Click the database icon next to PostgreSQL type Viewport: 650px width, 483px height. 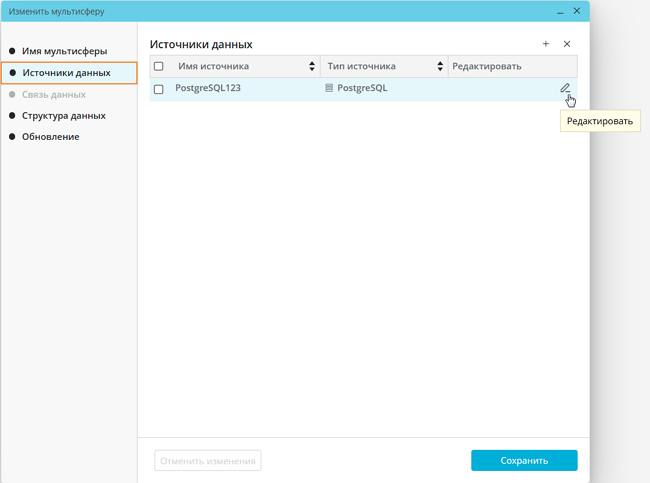pos(329,89)
